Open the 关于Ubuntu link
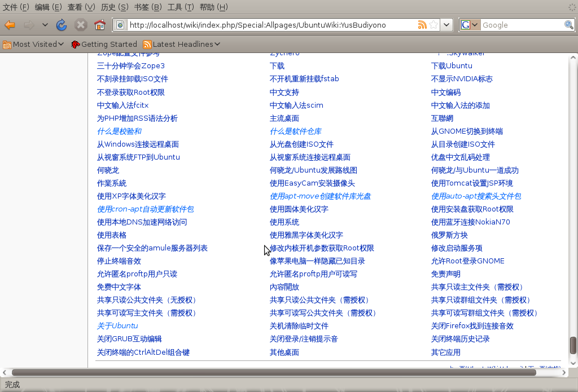This screenshot has width=578, height=392. tap(117, 325)
